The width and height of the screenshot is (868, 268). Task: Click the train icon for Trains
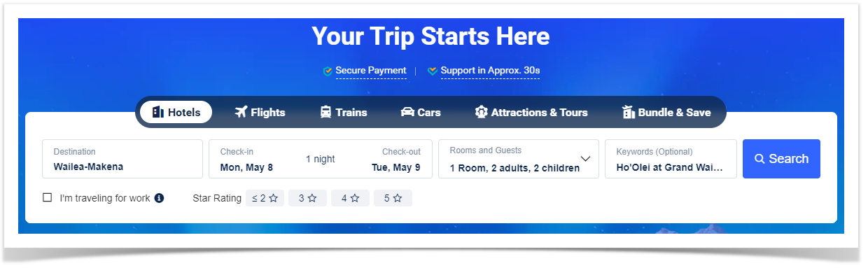pyautogui.click(x=325, y=112)
